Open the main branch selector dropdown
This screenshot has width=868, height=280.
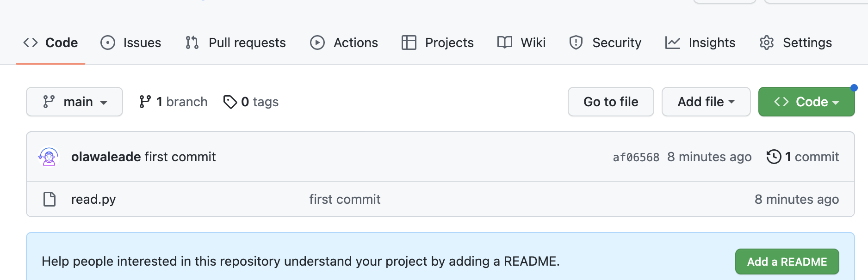[74, 102]
